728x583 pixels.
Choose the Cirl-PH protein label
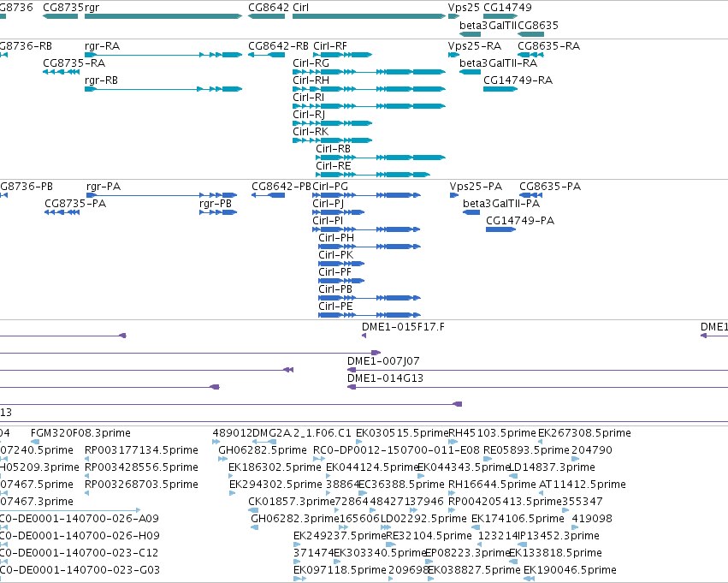click(336, 238)
